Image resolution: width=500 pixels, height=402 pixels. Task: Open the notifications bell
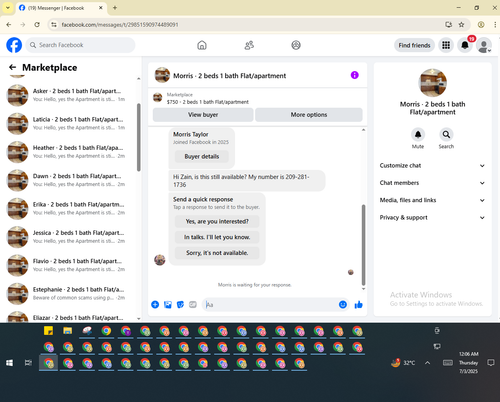465,45
